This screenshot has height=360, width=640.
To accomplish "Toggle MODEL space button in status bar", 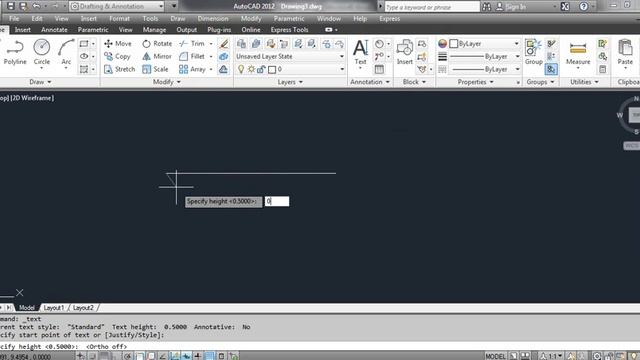I will (x=495, y=356).
